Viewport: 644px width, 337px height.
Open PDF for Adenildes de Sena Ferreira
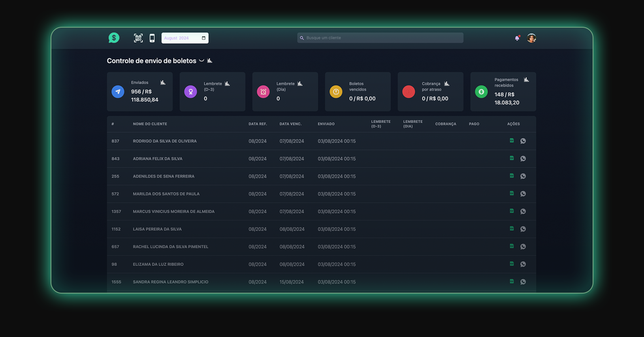click(x=512, y=176)
